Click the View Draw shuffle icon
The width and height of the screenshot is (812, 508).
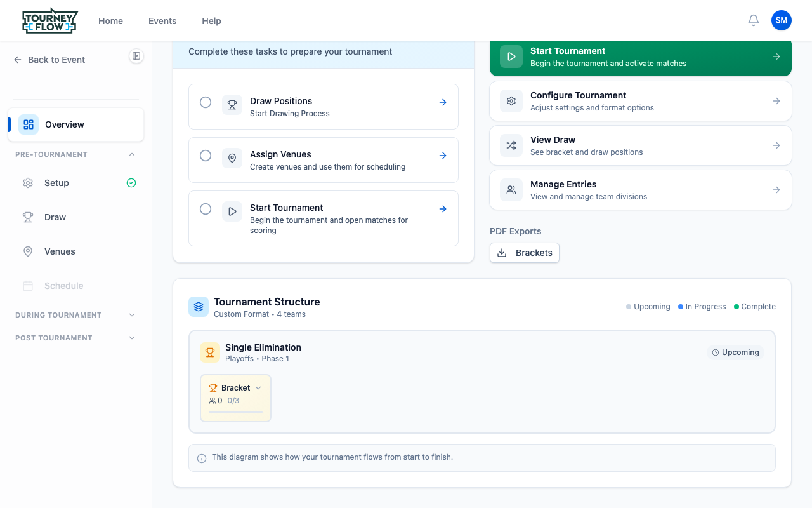(511, 145)
